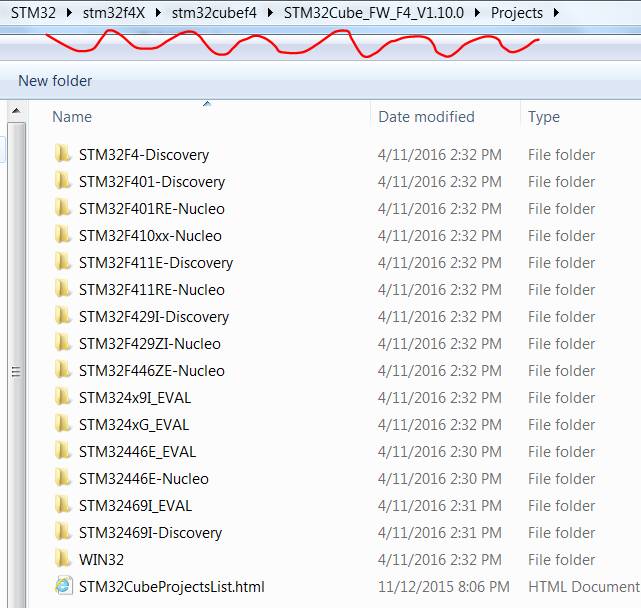Screen dimensions: 641x608
Task: Click the STM32446E-Nucleo folder icon
Action: coord(63,478)
